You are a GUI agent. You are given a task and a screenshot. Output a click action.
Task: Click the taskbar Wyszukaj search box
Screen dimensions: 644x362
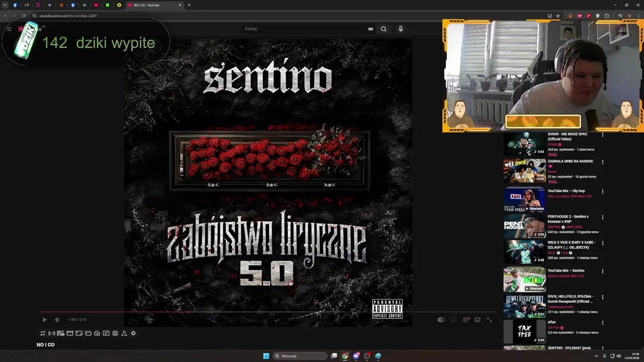click(300, 356)
